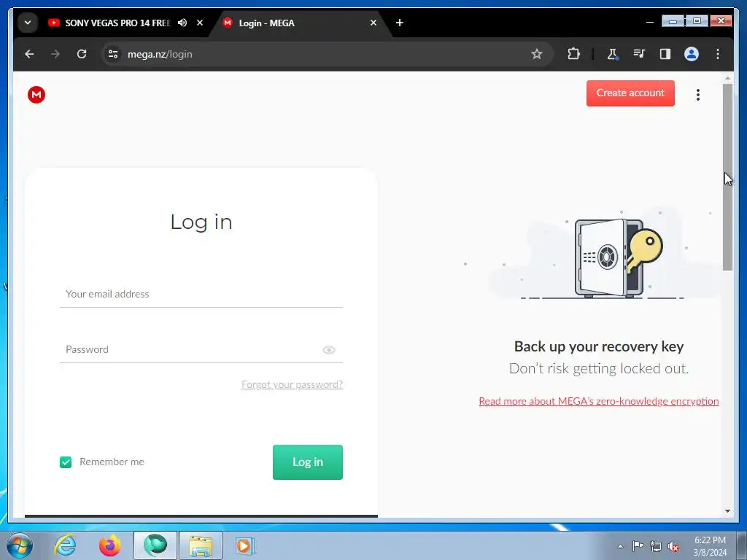Viewport: 747px width, 560px height.
Task: Close the Login - MEGA tab
Action: [373, 23]
